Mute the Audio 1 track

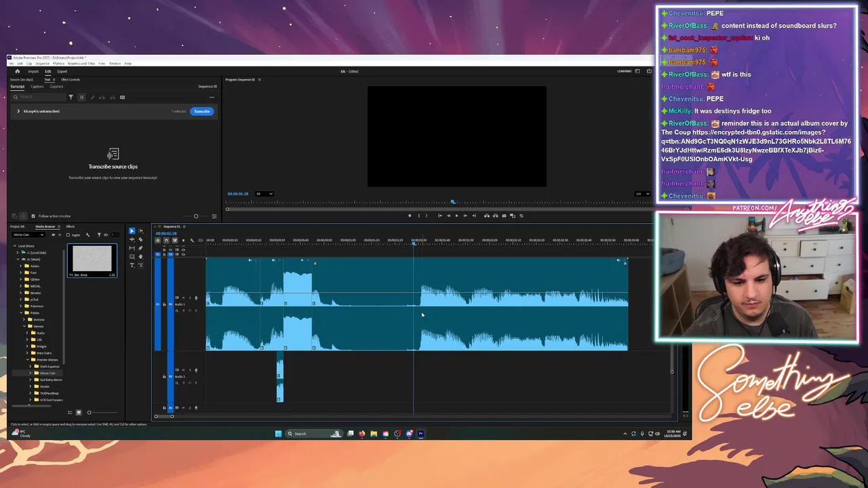point(183,298)
